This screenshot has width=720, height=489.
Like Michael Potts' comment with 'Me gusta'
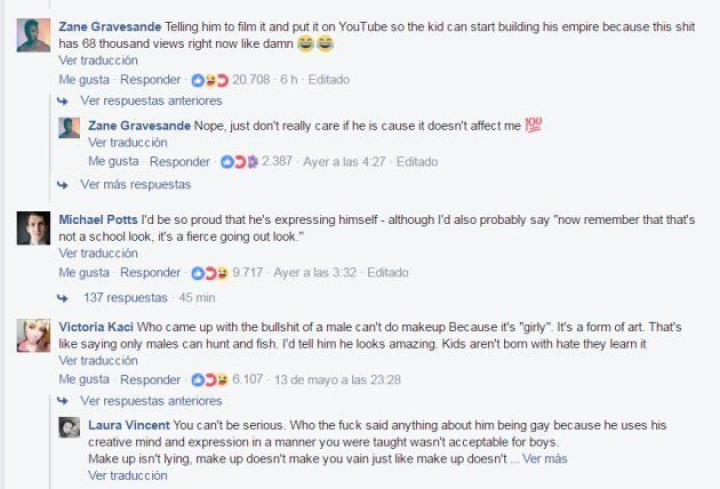[x=84, y=273]
